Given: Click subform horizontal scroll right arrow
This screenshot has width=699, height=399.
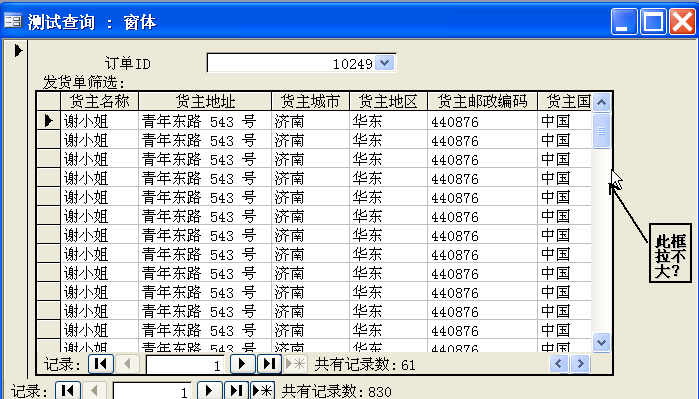Looking at the screenshot, I should click(x=580, y=364).
